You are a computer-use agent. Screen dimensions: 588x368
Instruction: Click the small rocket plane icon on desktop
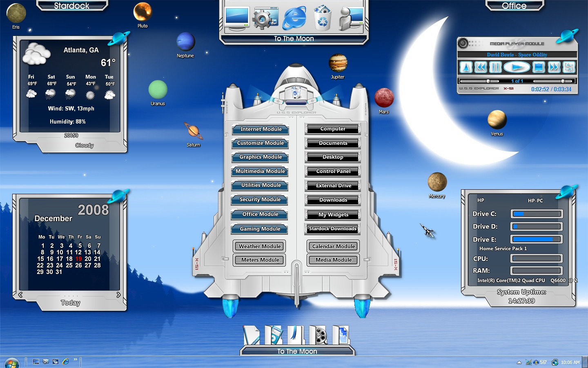pos(428,231)
